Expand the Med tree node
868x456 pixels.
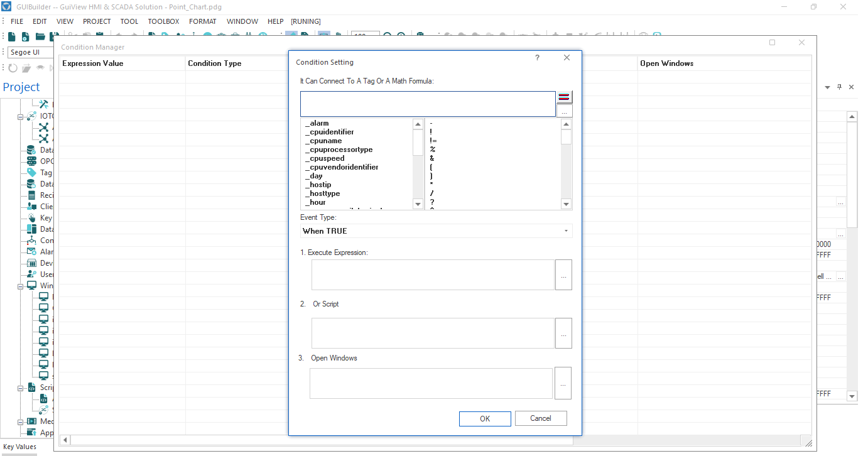pyautogui.click(x=20, y=421)
